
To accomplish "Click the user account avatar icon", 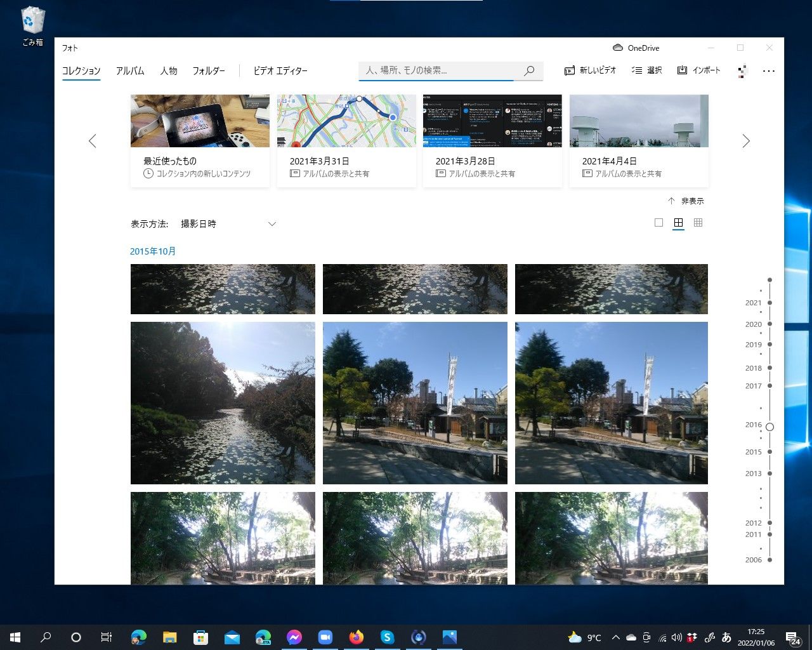I will click(x=741, y=70).
